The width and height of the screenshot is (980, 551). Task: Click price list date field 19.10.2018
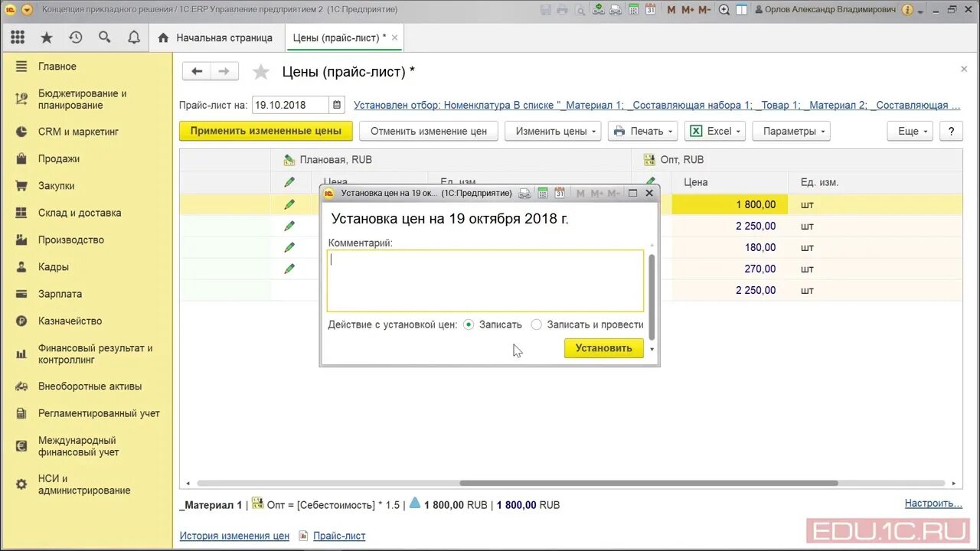(x=290, y=105)
